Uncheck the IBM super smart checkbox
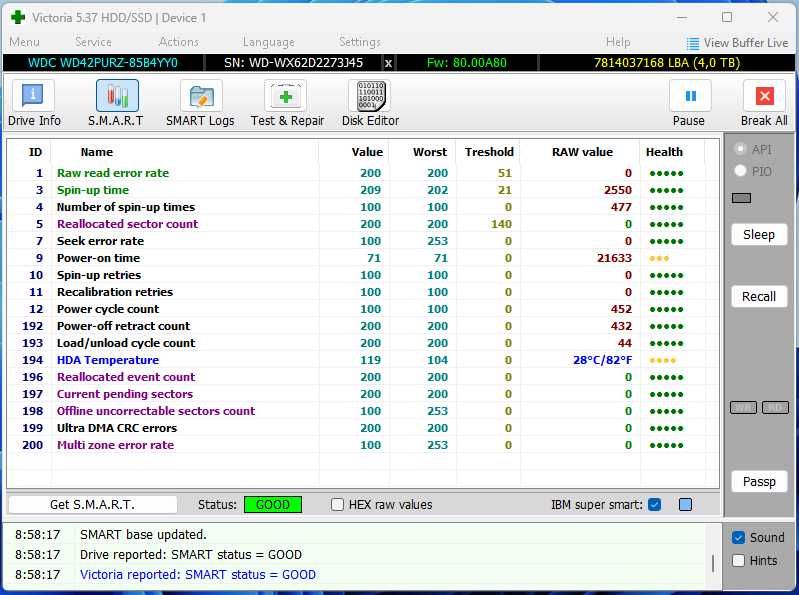Image resolution: width=799 pixels, height=595 pixels. pyautogui.click(x=655, y=505)
